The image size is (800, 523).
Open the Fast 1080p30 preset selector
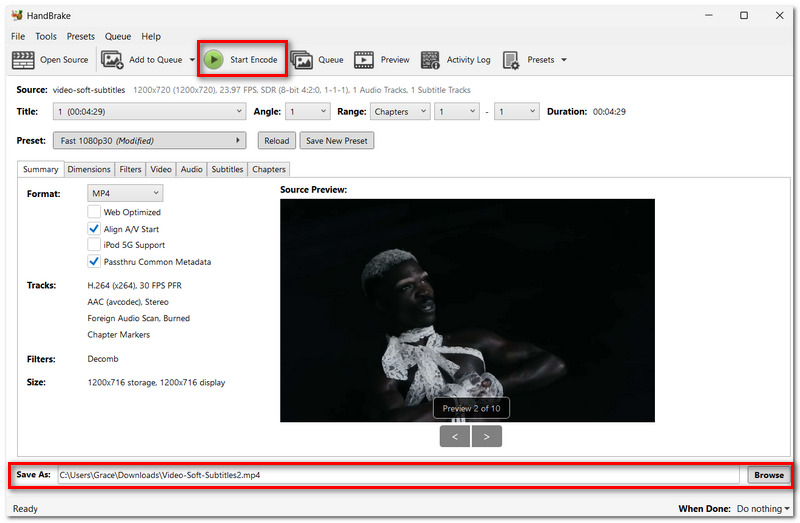(x=149, y=141)
